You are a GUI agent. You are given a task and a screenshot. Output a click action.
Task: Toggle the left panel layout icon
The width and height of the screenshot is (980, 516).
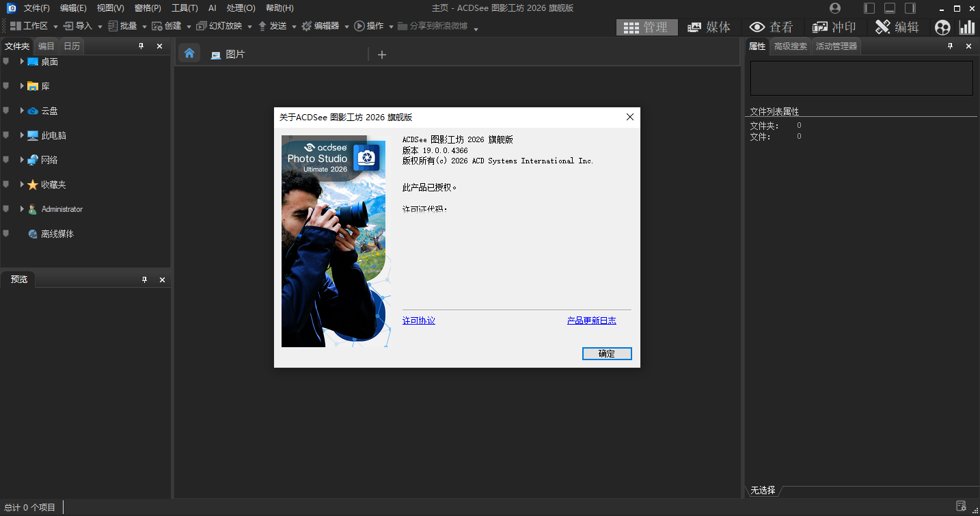(869, 8)
